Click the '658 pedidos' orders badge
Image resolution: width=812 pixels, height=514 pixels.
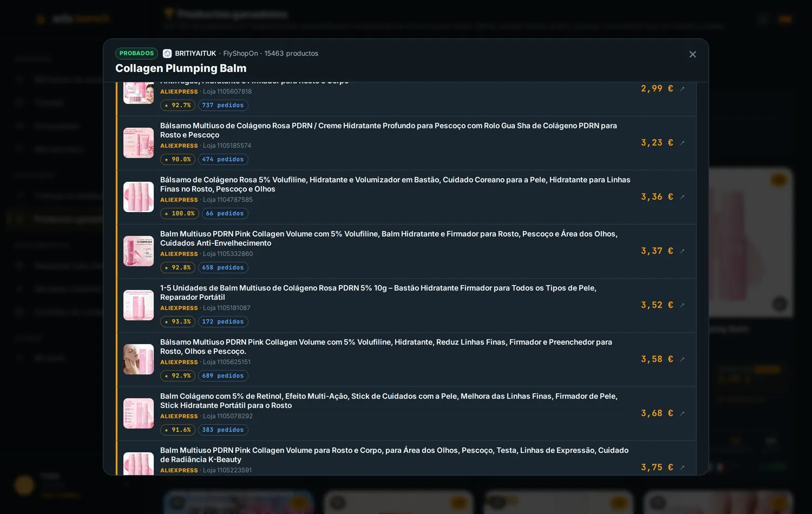223,268
